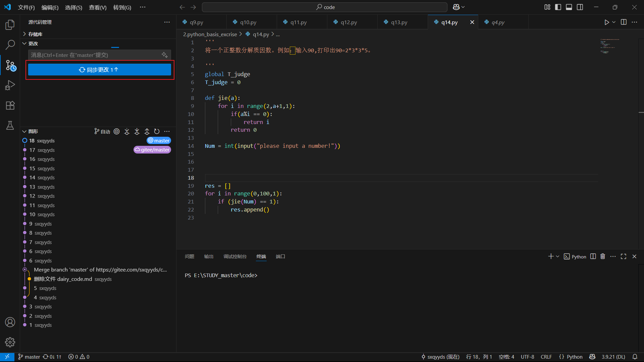Open the Testing flask view
The image size is (644, 362).
[10, 125]
